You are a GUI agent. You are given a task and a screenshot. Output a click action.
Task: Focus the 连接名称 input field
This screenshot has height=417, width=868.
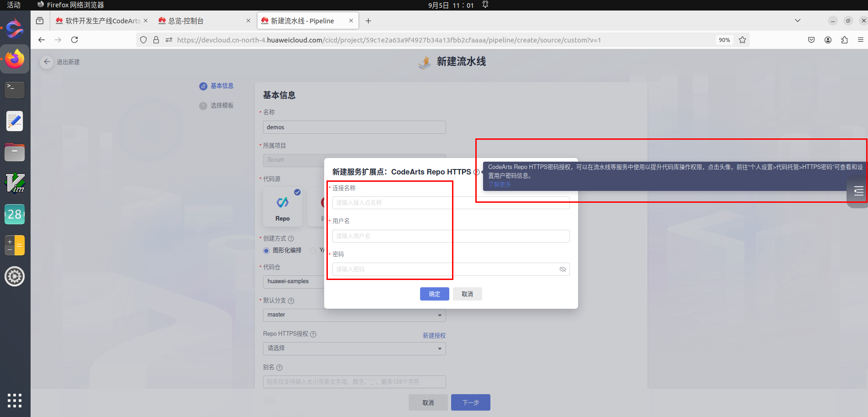coord(451,203)
